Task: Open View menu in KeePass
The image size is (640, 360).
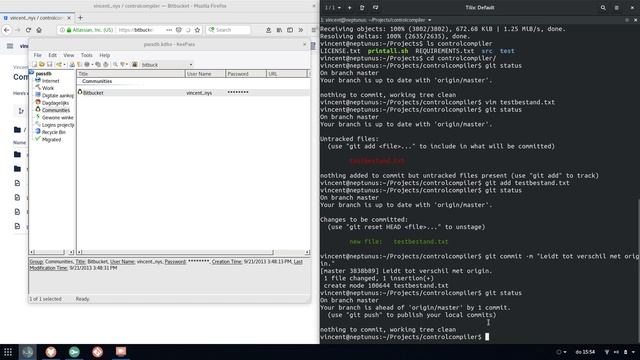Action: pyautogui.click(x=69, y=55)
